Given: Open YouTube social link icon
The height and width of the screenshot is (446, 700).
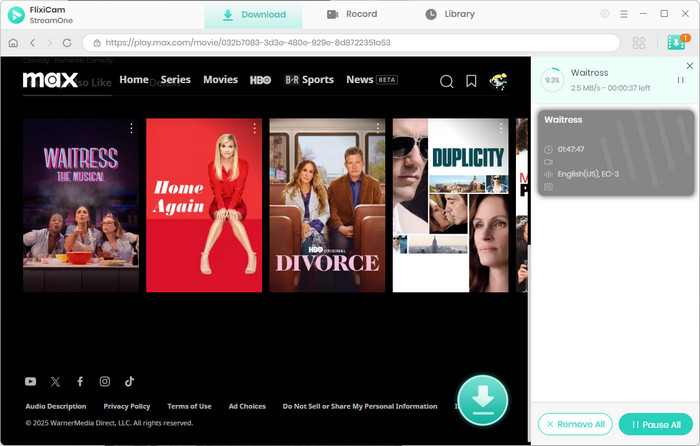Looking at the screenshot, I should tap(30, 381).
